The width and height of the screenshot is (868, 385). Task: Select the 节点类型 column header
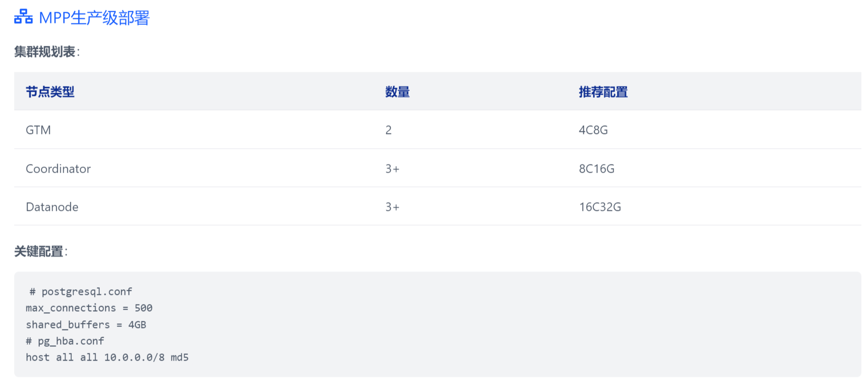50,92
